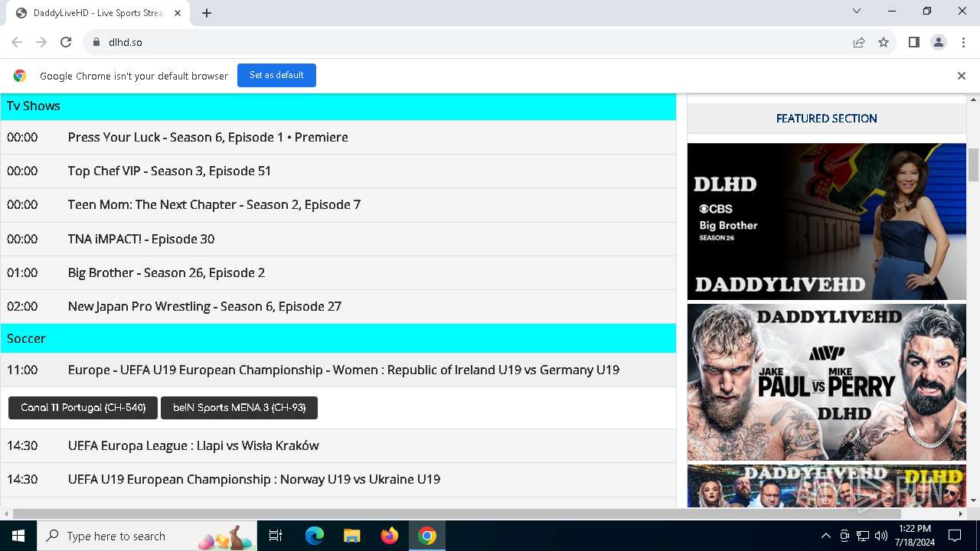Viewport: 980px width, 551px height.
Task: Open the notification center
Action: click(x=955, y=536)
